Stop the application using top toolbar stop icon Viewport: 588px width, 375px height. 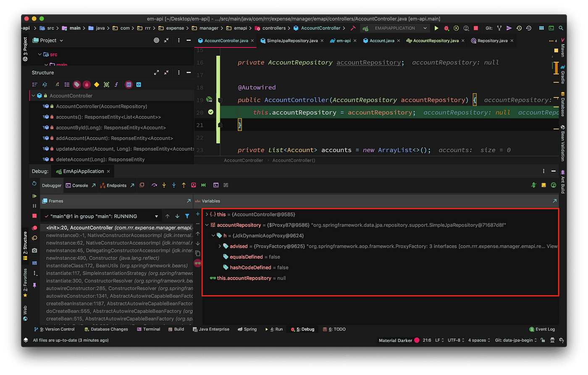click(x=476, y=28)
